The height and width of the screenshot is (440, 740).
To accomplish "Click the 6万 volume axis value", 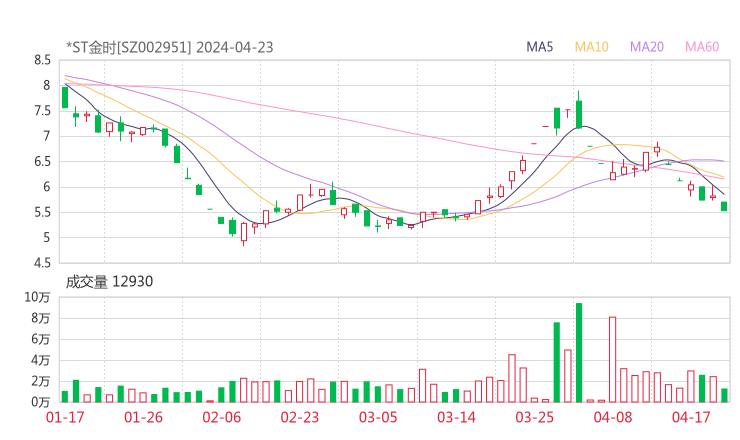I will 40,339.
